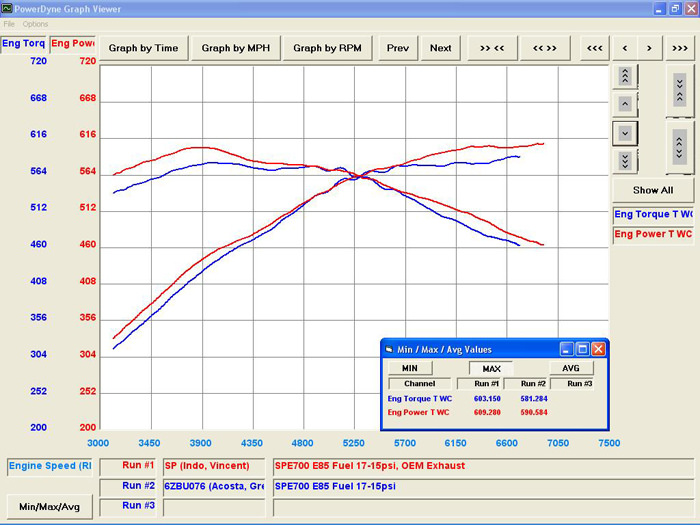
Task: Click the triple down-chevron scroll button
Action: pyautogui.click(x=625, y=161)
